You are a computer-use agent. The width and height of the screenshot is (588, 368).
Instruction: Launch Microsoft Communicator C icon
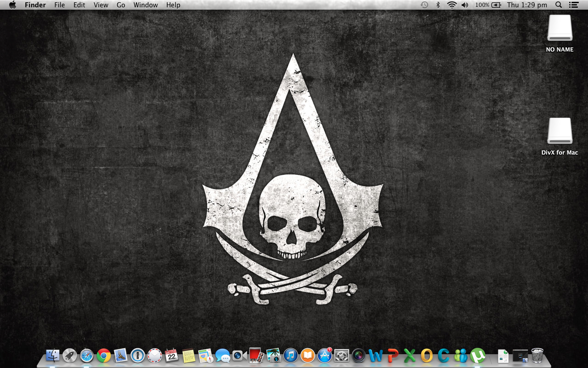[444, 355]
